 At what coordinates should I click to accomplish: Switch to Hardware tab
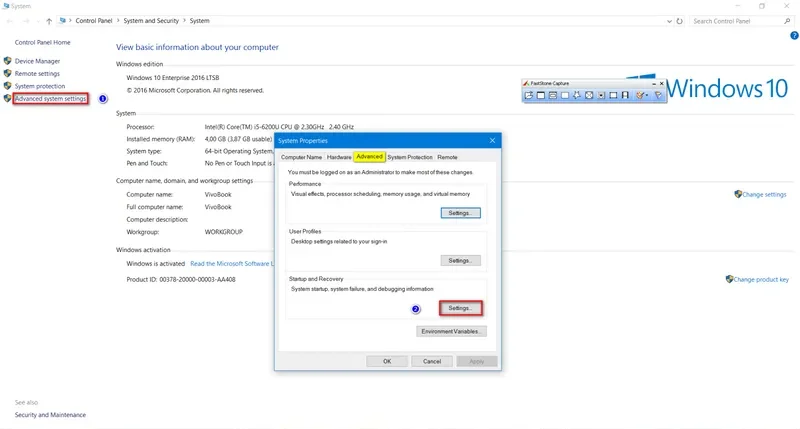(339, 157)
